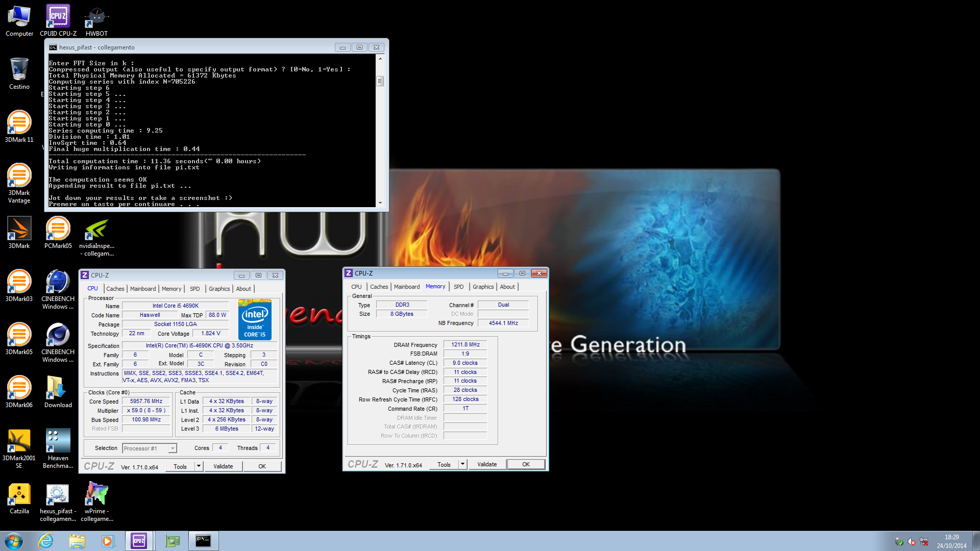
Task: Switch to command prompt taskbar button
Action: (x=203, y=541)
